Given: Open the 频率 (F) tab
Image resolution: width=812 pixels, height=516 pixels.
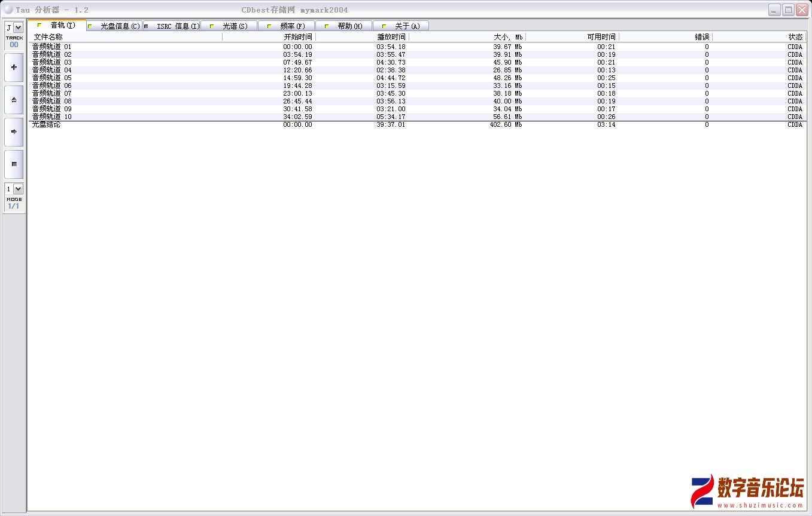Looking at the screenshot, I should pos(287,26).
